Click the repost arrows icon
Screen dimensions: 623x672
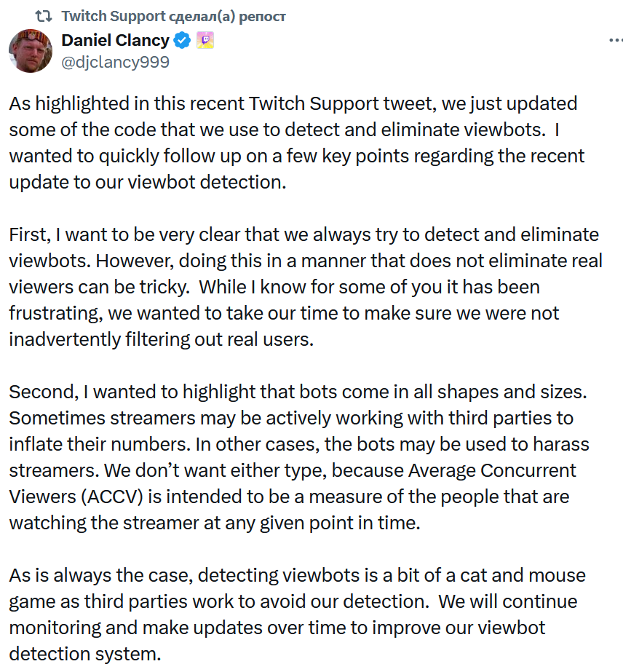[x=45, y=15]
